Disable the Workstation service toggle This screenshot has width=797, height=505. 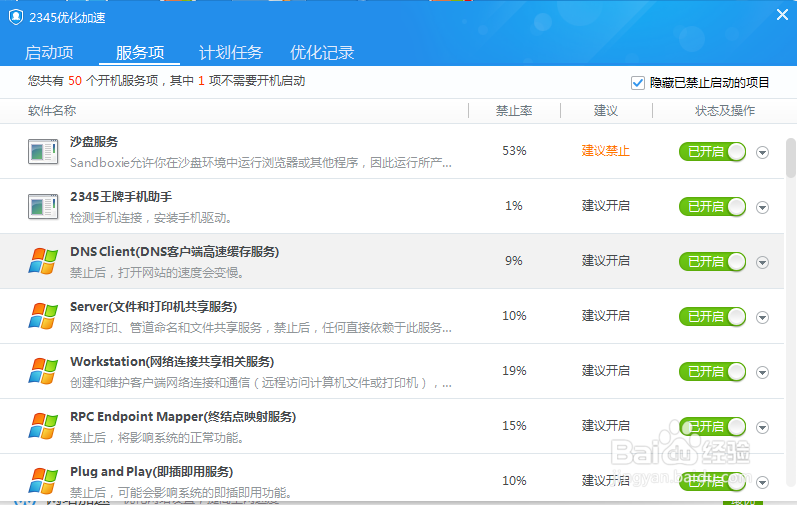coord(712,371)
